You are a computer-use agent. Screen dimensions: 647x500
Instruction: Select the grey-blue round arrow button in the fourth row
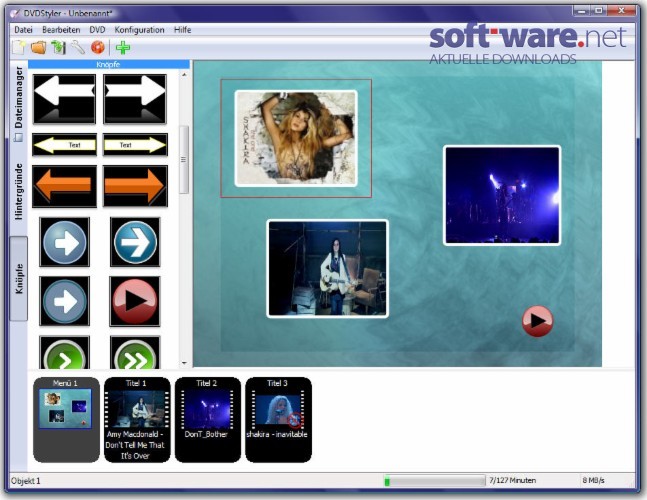pyautogui.click(x=64, y=242)
